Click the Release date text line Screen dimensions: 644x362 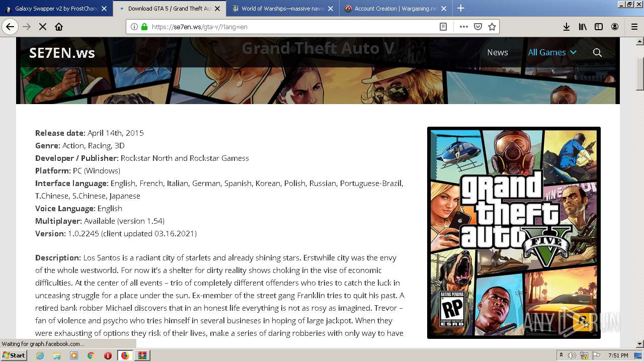point(90,133)
